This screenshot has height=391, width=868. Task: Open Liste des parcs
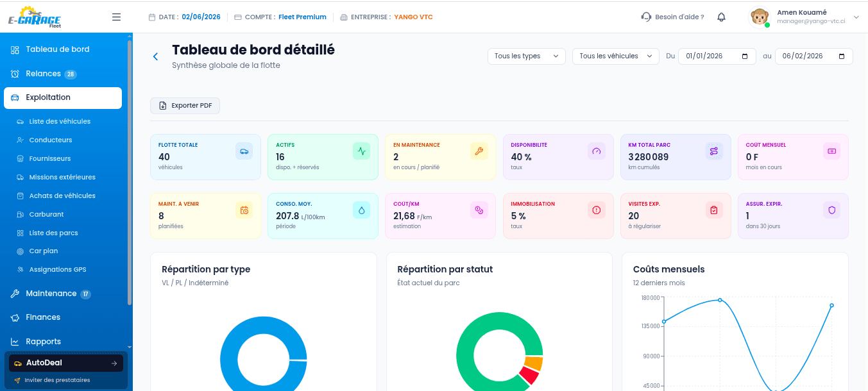pyautogui.click(x=53, y=233)
